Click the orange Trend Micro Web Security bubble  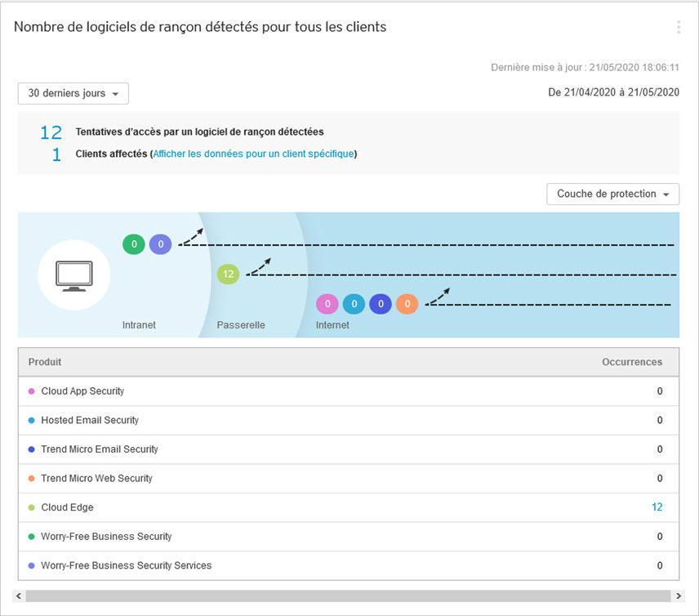407,305
